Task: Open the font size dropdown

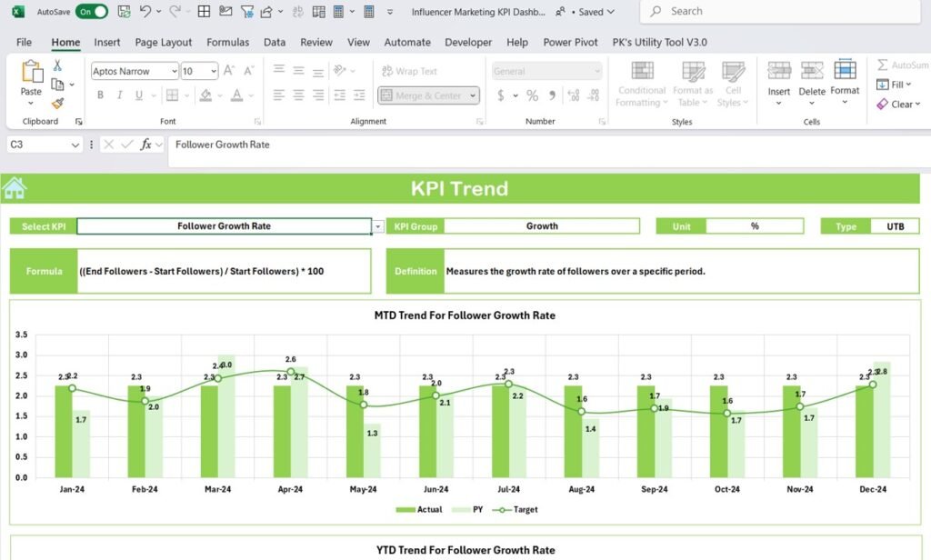Action: pyautogui.click(x=215, y=71)
